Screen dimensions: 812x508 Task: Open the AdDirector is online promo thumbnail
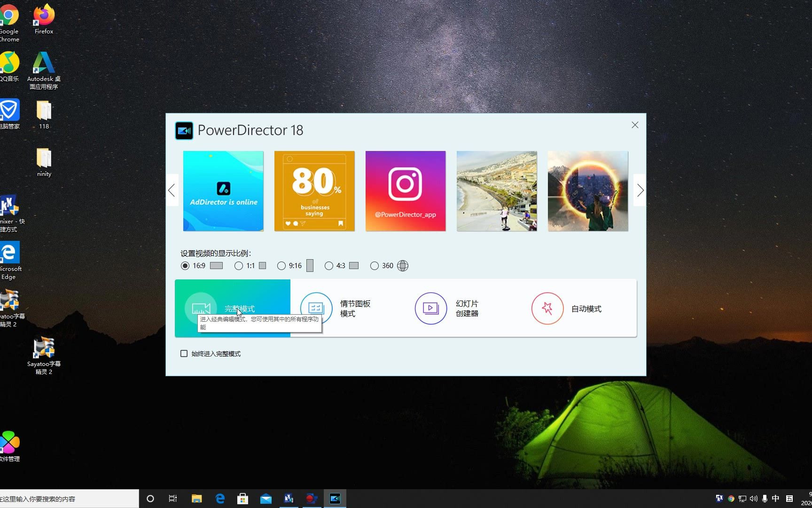(223, 191)
